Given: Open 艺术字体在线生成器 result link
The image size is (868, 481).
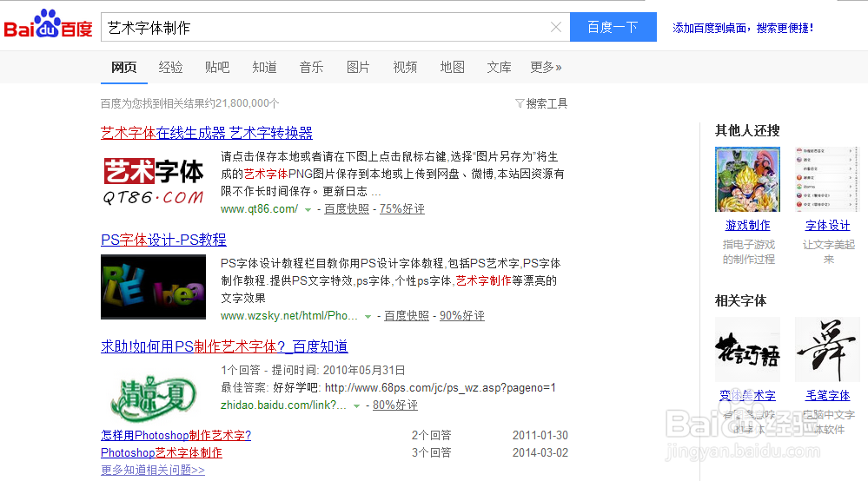Looking at the screenshot, I should (207, 133).
